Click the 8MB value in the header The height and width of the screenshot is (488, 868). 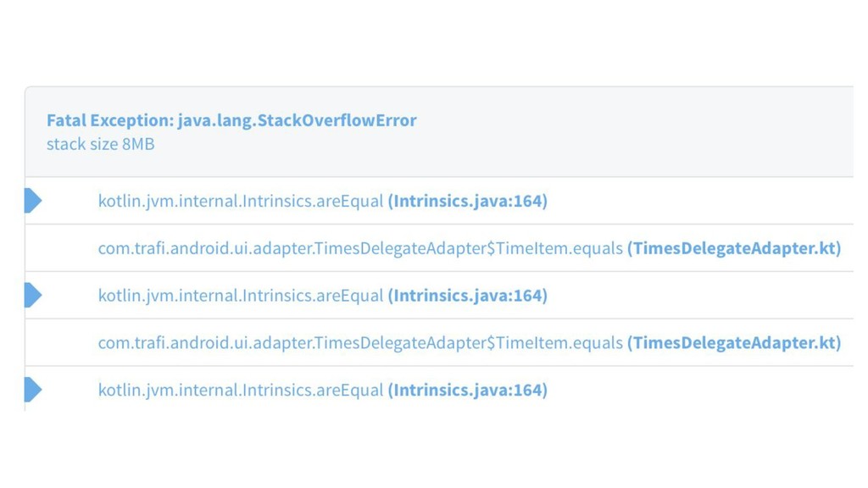pos(138,144)
